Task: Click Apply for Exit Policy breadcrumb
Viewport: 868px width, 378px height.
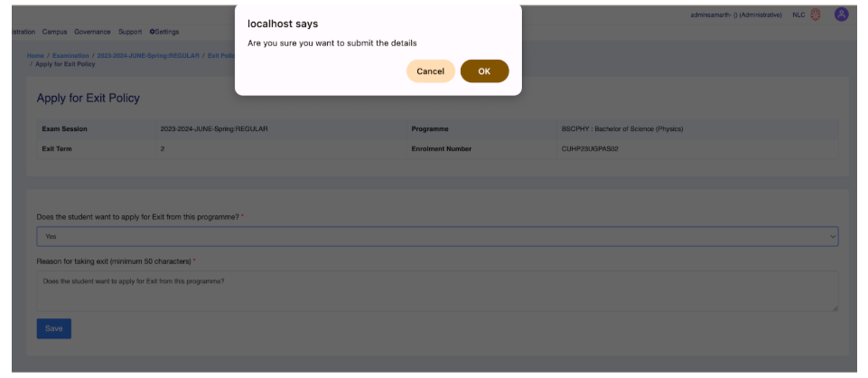Action: [x=65, y=64]
